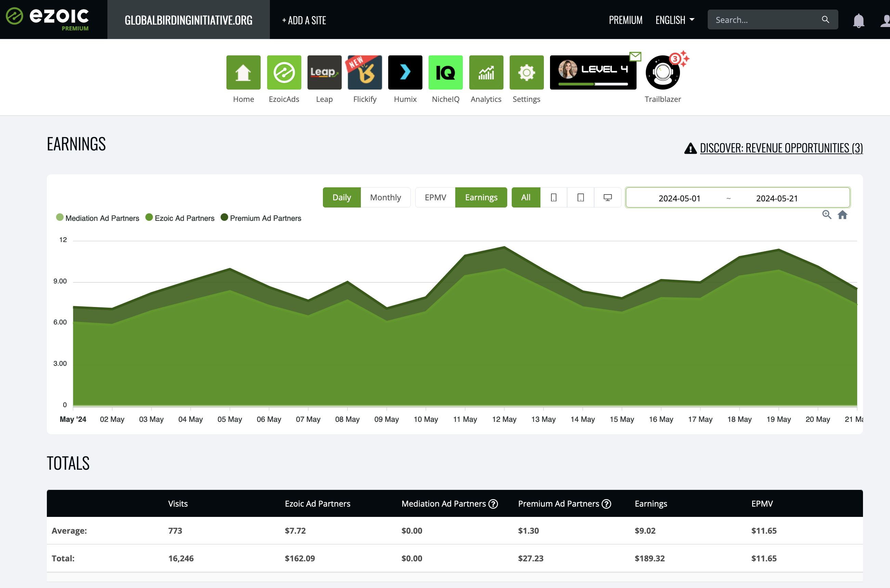Open the envelope message icon
Screen dimensions: 890x588
pos(635,57)
